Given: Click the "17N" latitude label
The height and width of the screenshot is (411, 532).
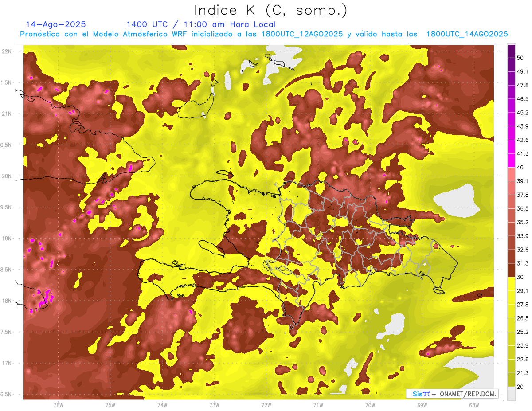Looking at the screenshot, I should pyautogui.click(x=7, y=363).
